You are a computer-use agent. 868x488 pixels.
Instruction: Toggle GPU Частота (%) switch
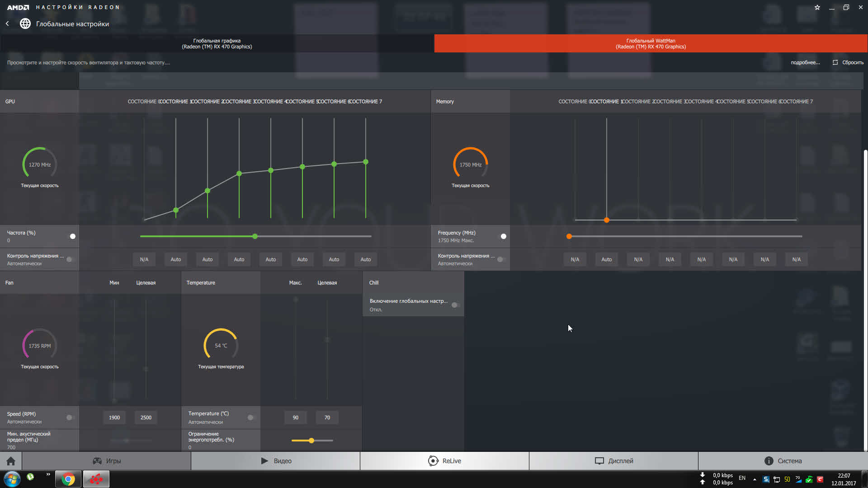(x=71, y=236)
